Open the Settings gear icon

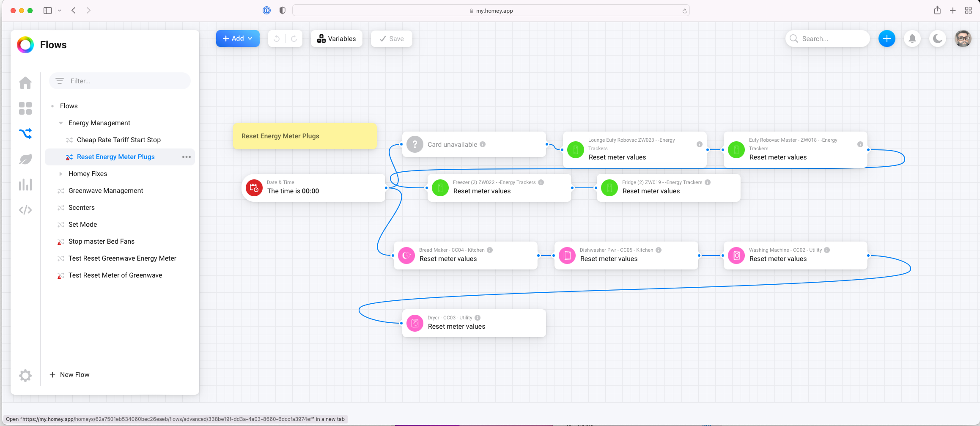[25, 375]
